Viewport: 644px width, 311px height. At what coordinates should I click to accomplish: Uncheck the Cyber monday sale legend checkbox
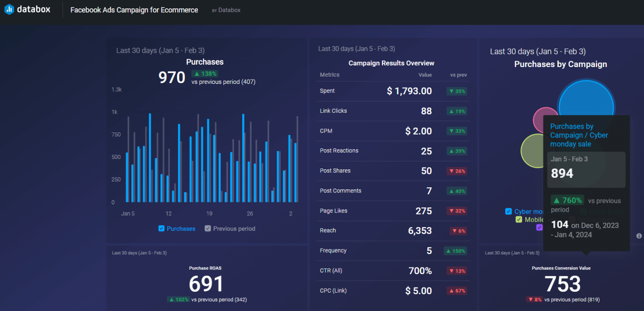point(509,211)
